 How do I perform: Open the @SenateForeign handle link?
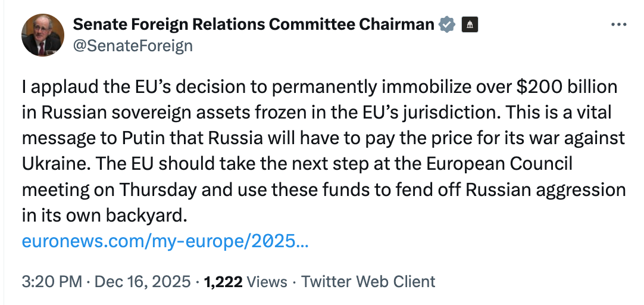tap(132, 45)
